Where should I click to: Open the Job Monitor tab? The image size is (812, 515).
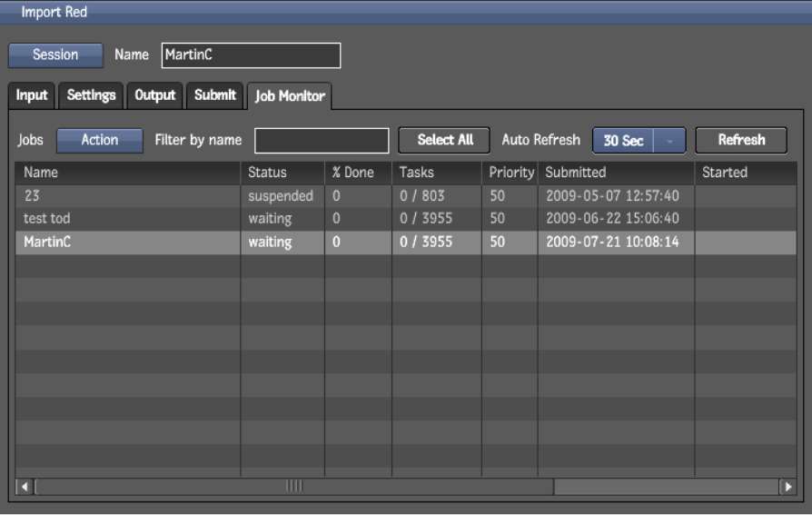coord(290,96)
